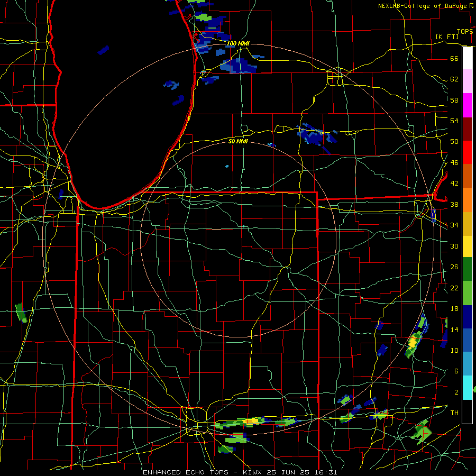The image size is (476, 476).
Task: Select the medium blue legend swatch
Action: (x=467, y=340)
